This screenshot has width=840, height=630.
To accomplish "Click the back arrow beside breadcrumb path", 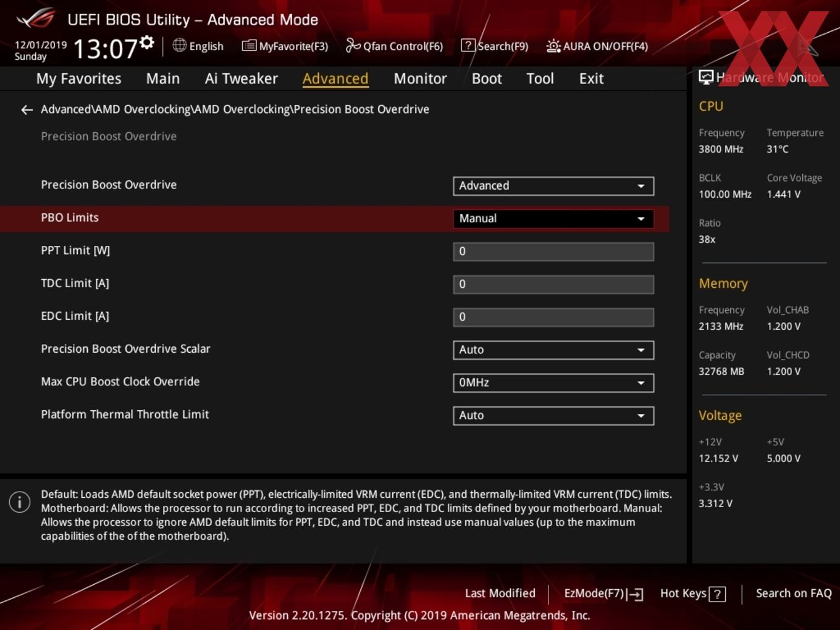I will pos(27,110).
